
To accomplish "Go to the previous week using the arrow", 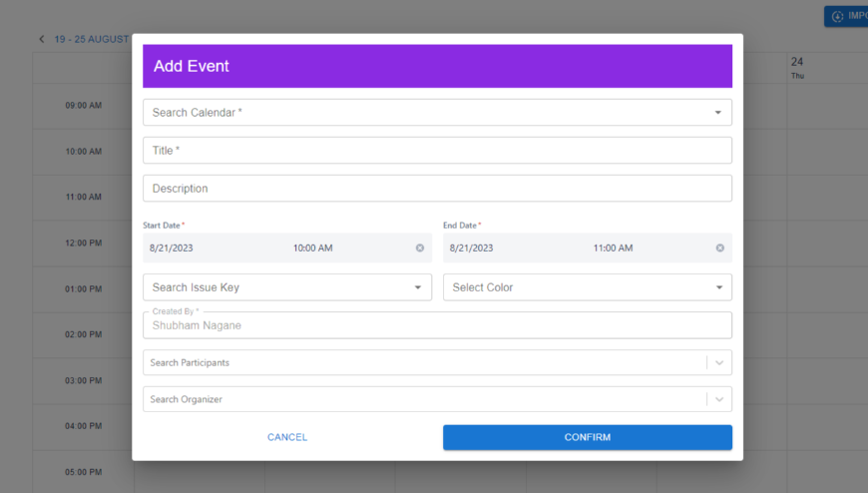I will click(x=42, y=39).
